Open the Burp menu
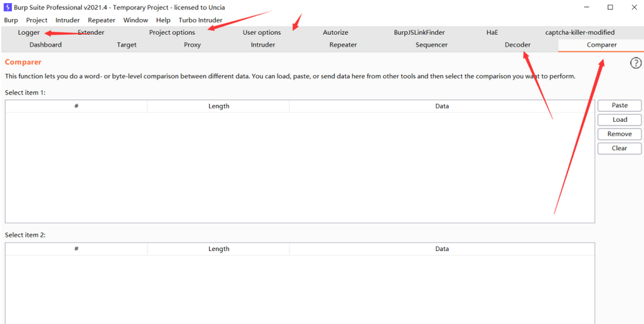The height and width of the screenshot is (324, 644). click(x=11, y=20)
